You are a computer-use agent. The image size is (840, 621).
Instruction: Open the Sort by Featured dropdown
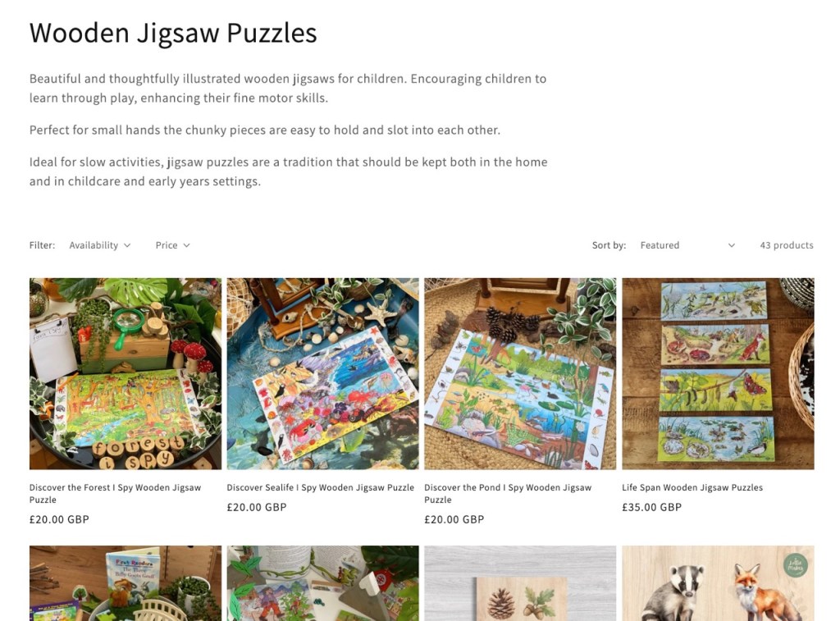688,244
